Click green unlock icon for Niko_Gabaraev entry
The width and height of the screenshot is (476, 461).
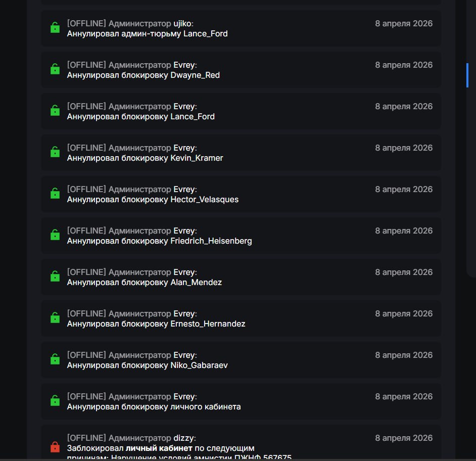55,359
